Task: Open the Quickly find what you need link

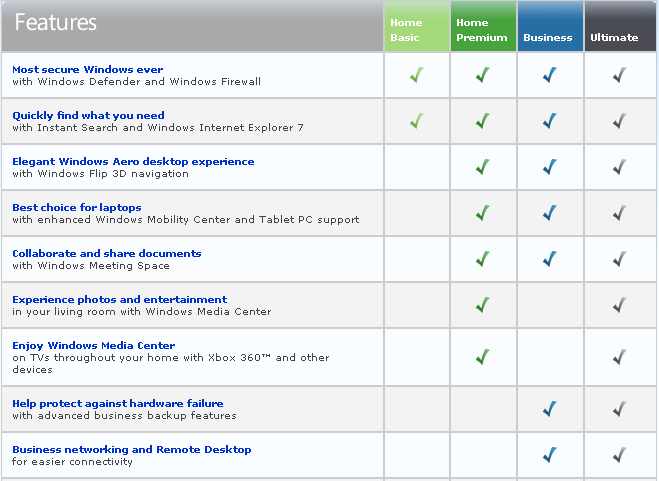Action: point(88,115)
